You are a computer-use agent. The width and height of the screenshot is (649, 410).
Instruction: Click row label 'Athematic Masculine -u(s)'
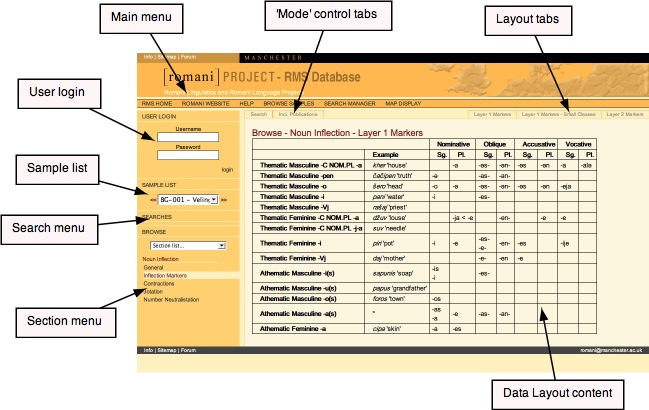(298, 288)
